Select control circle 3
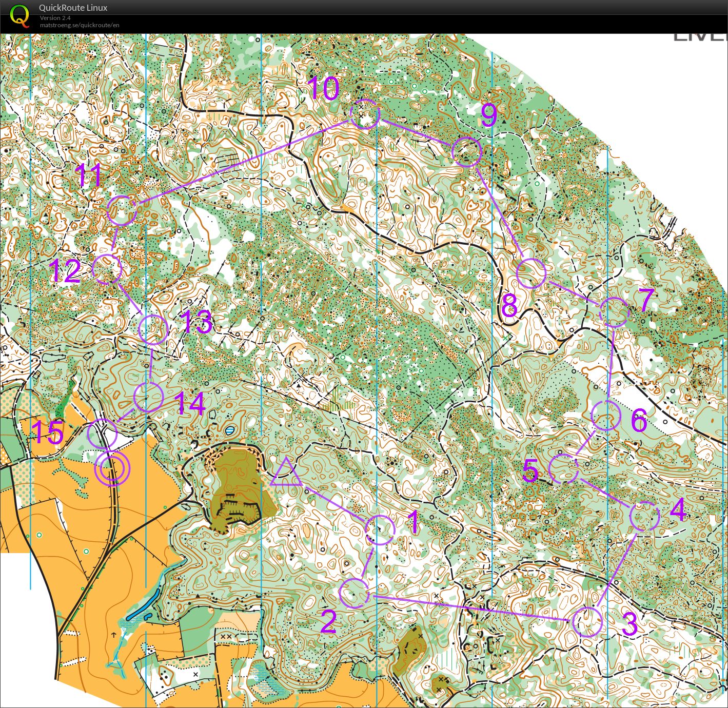 point(587,622)
